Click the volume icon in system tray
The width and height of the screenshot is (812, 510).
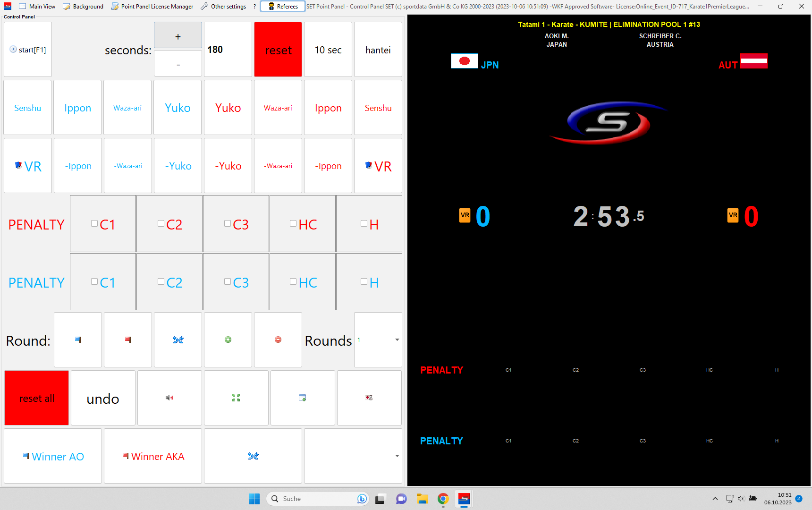741,499
